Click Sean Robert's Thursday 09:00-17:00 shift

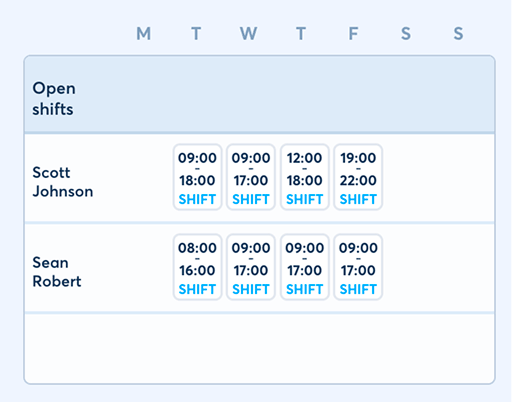tap(305, 267)
